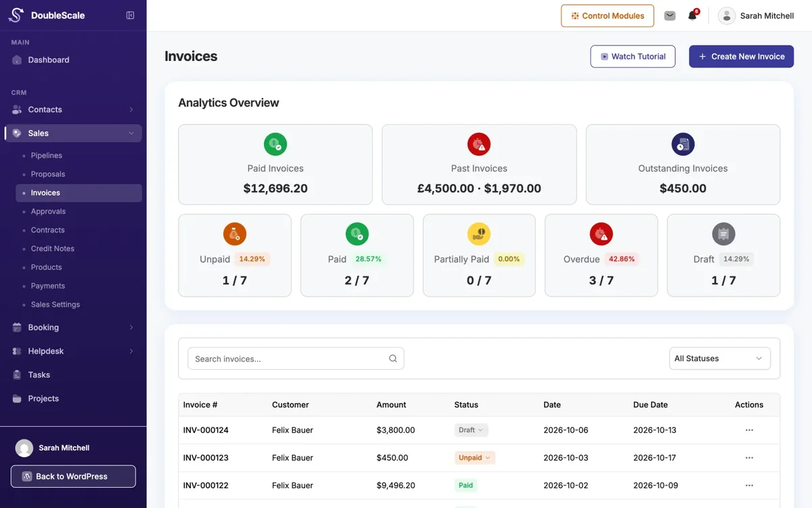812x508 pixels.
Task: Click invoice number INV-000124
Action: pos(206,430)
